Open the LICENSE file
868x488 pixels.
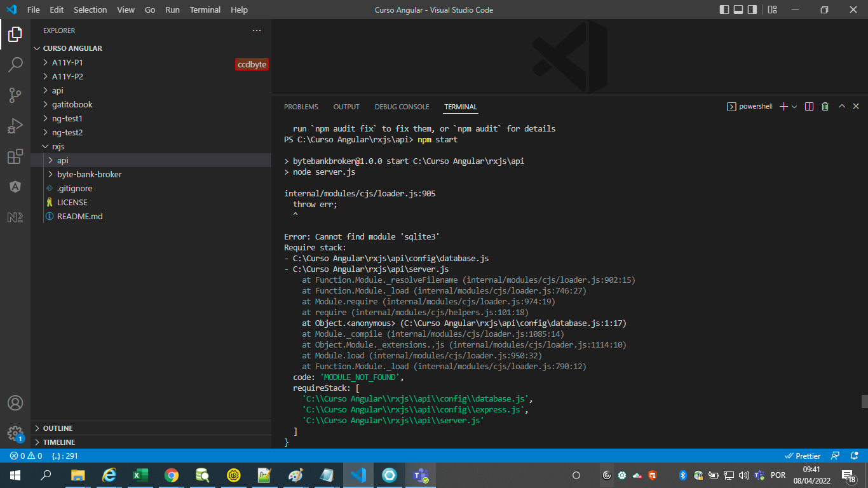point(151,202)
